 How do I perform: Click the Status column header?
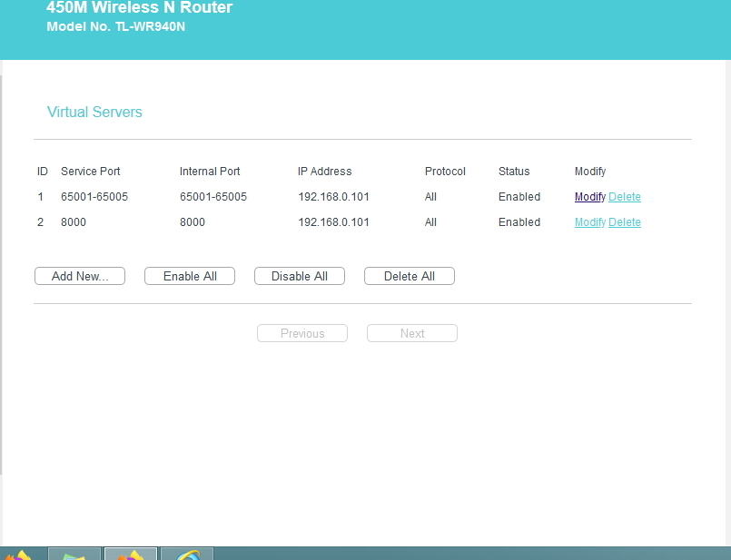tap(514, 172)
